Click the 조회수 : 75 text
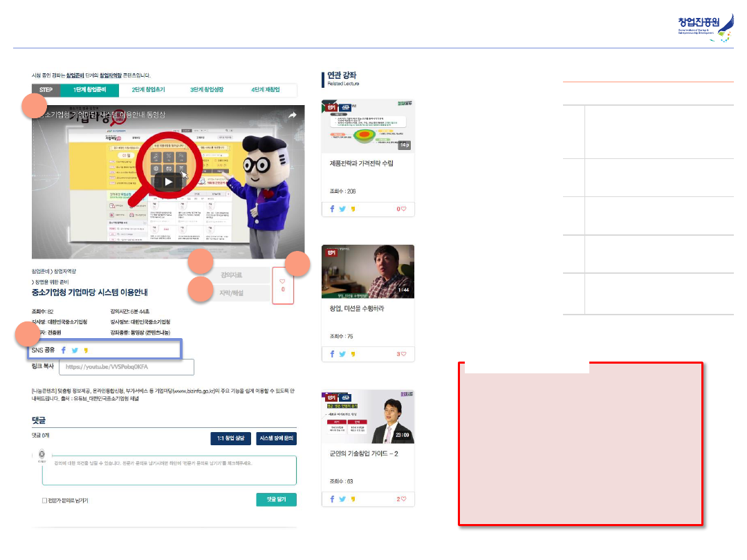The width and height of the screenshot is (747, 560). 341,337
